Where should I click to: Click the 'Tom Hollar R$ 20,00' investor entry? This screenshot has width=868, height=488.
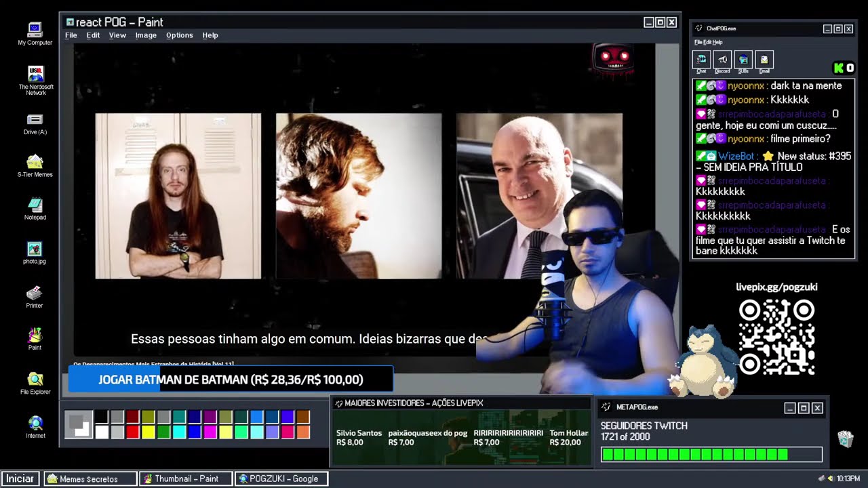[569, 438]
